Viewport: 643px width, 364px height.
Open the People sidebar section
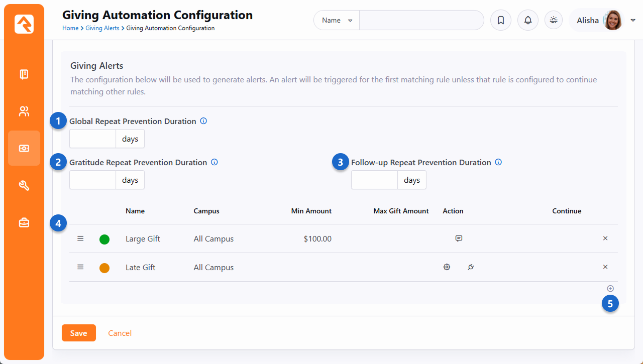24,111
